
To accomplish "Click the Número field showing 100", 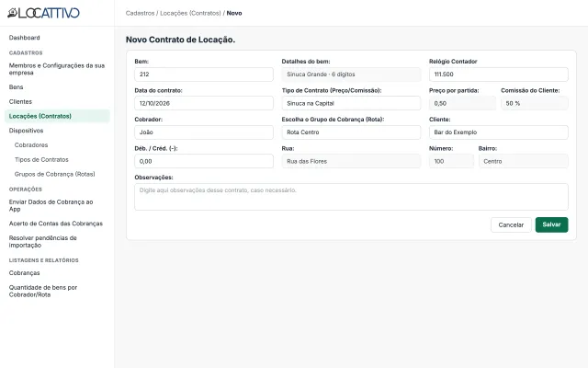I will [451, 161].
